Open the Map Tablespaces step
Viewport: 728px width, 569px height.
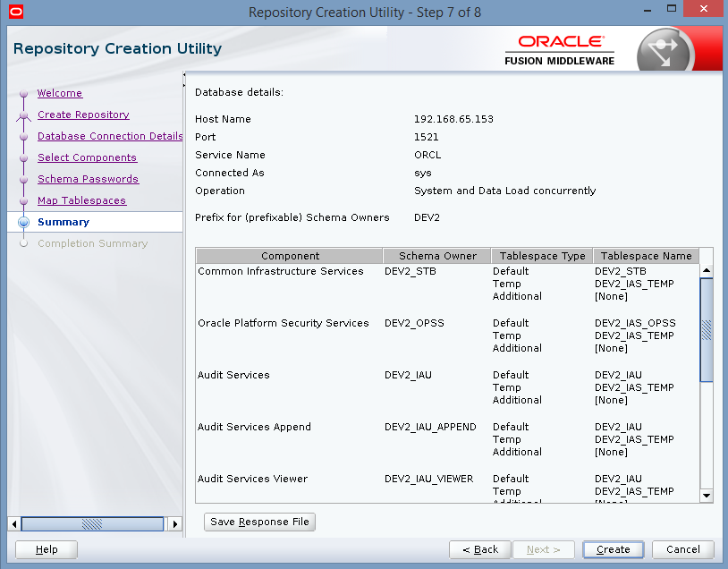81,200
